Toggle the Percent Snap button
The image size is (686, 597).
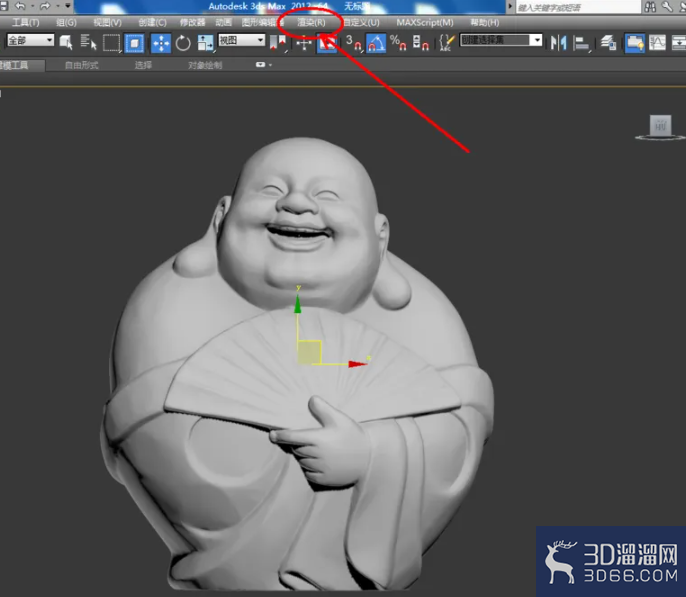click(x=398, y=43)
